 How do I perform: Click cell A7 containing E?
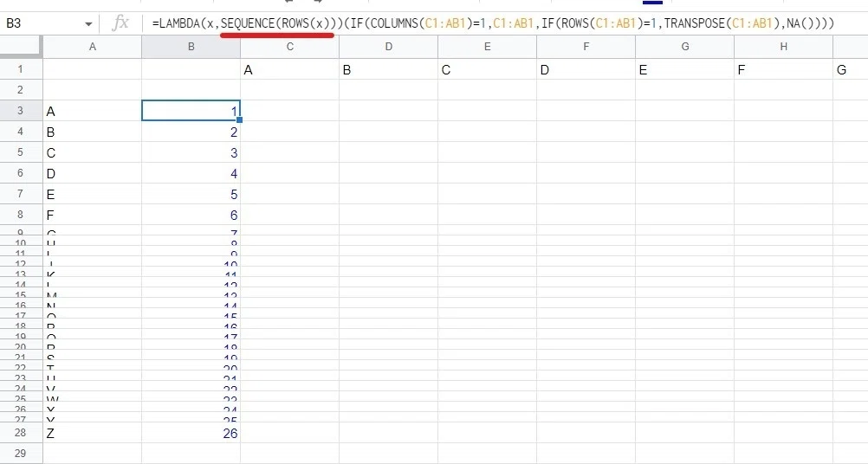coord(93,194)
